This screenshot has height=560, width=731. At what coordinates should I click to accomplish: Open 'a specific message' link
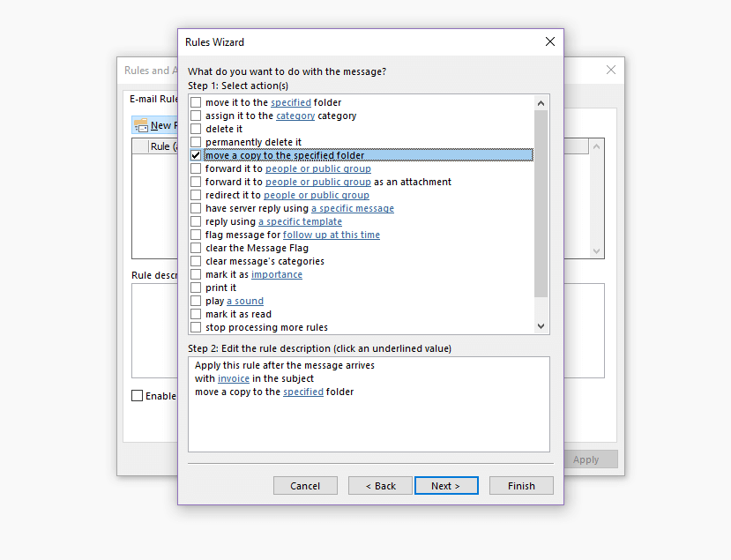tap(353, 208)
